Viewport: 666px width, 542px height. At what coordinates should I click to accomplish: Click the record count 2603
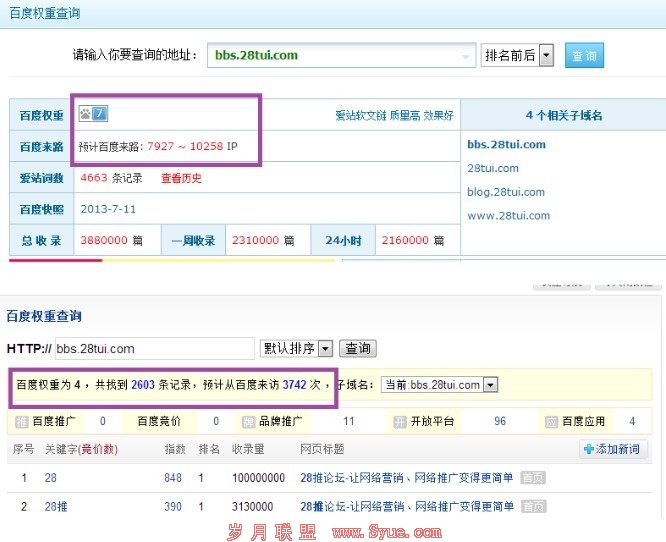pos(143,385)
